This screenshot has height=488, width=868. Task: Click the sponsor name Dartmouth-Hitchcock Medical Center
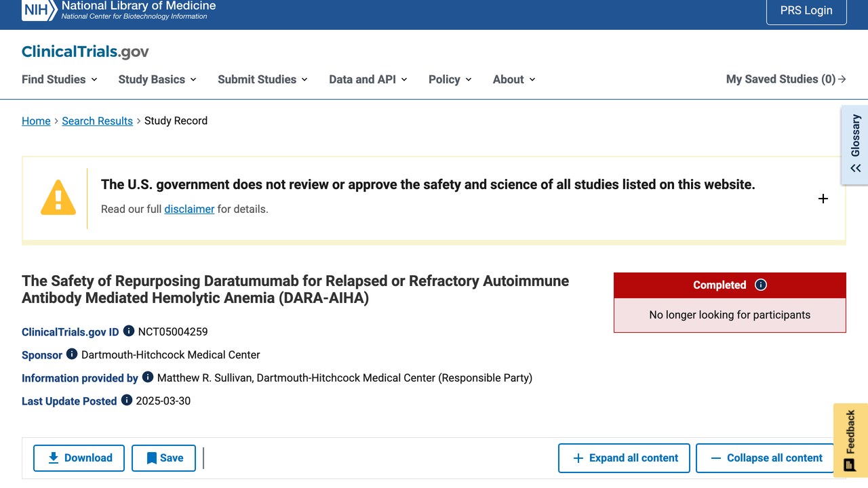click(x=171, y=354)
